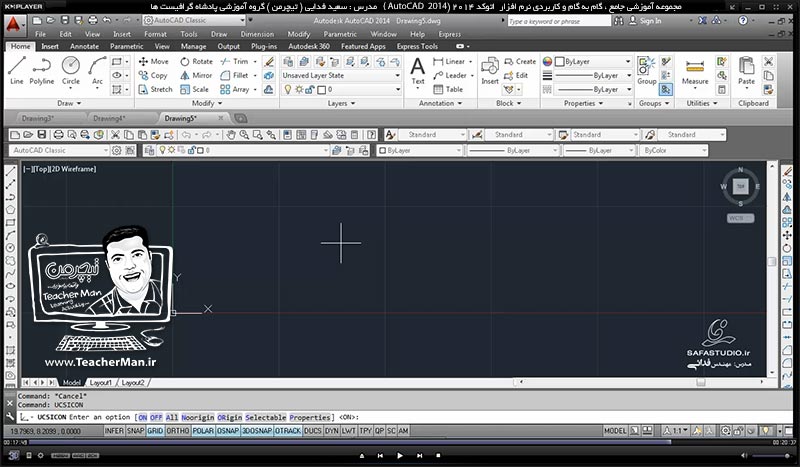
Task: Select the Line tool in ribbon
Action: click(16, 70)
